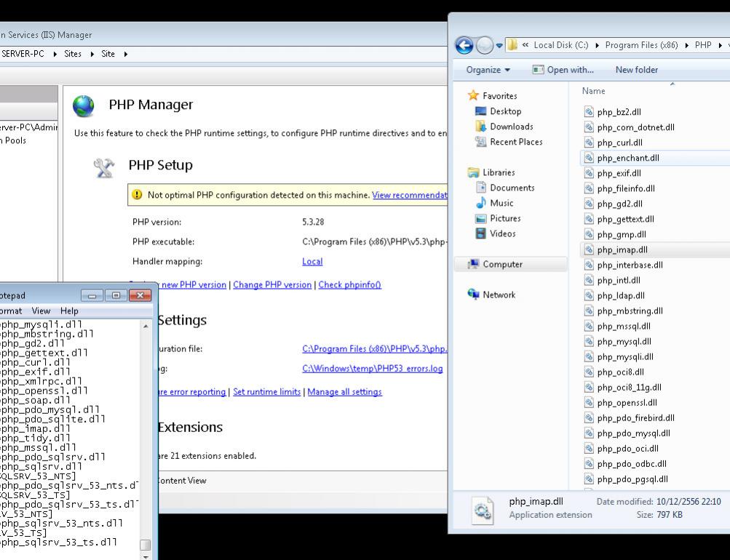730x560 pixels.
Task: Select the php_mysql.dll file icon
Action: tap(589, 342)
